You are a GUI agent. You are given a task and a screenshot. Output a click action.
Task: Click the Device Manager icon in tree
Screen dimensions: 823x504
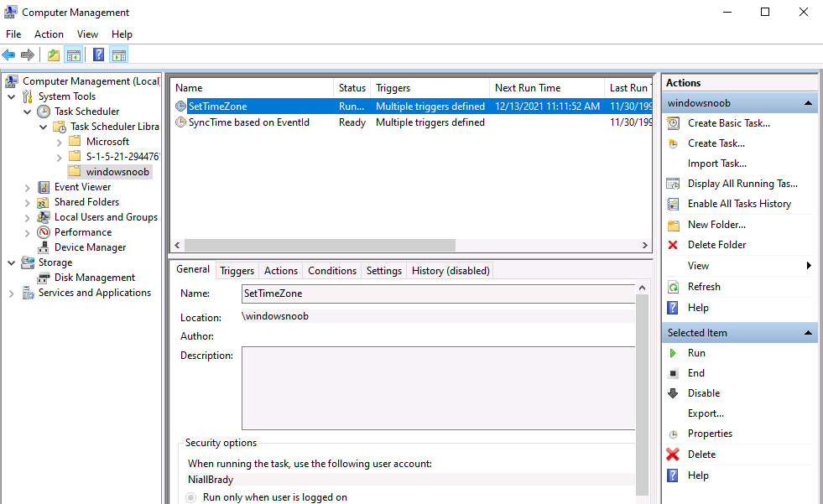pos(44,247)
